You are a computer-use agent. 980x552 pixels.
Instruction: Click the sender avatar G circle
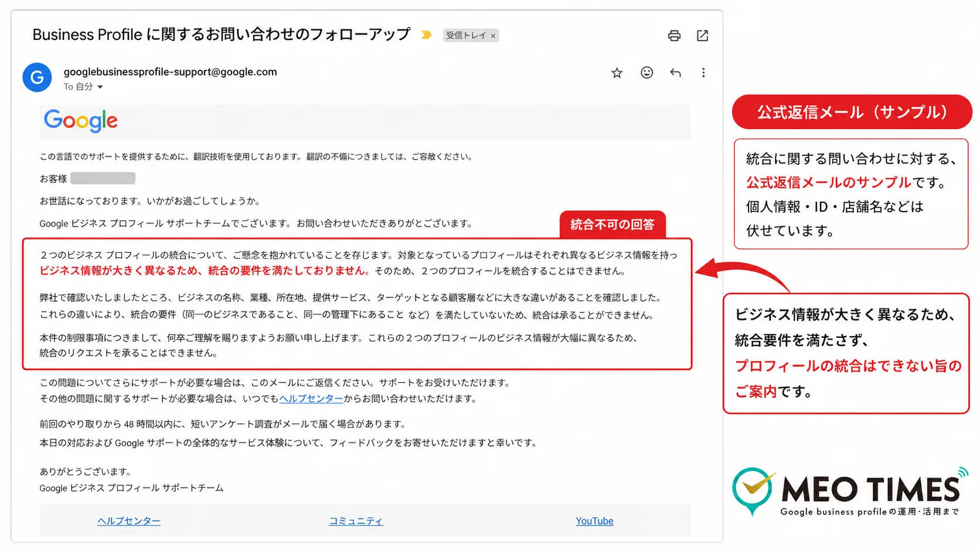(37, 77)
